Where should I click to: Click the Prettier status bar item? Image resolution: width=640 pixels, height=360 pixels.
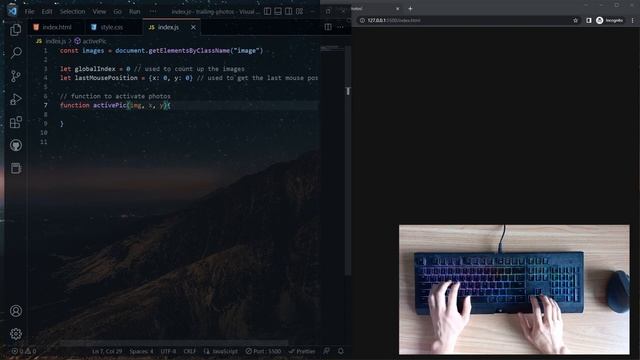click(302, 351)
